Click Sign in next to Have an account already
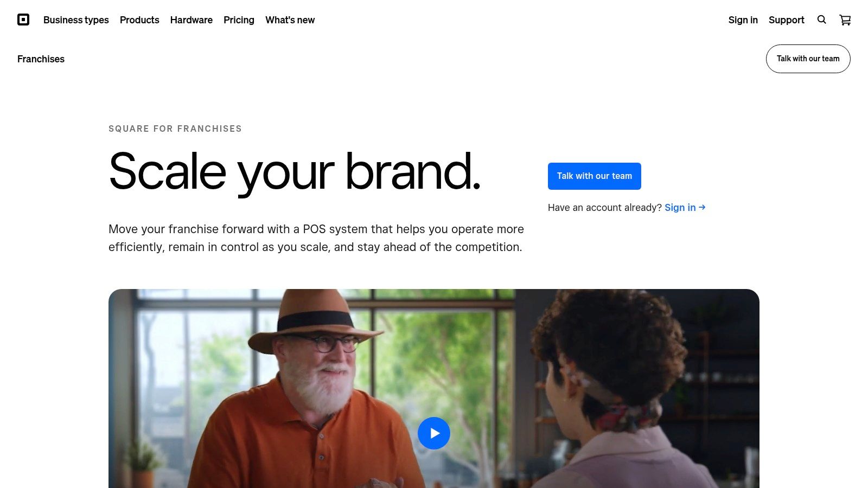This screenshot has height=488, width=868. (680, 207)
